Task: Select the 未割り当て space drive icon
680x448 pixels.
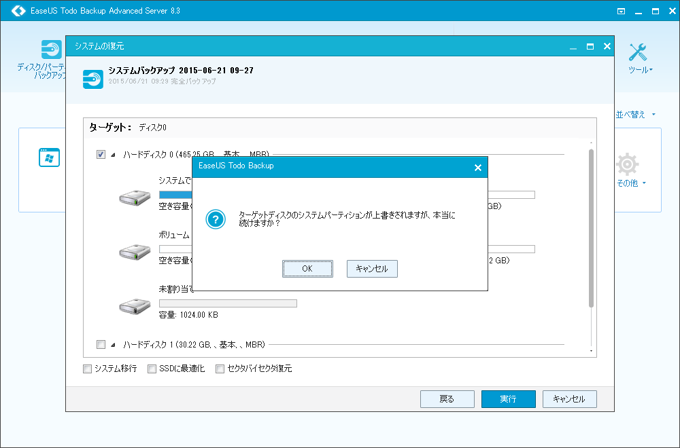Action: 135,306
